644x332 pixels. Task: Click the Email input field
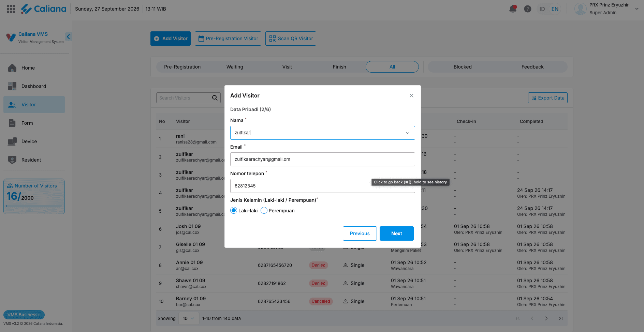point(322,159)
